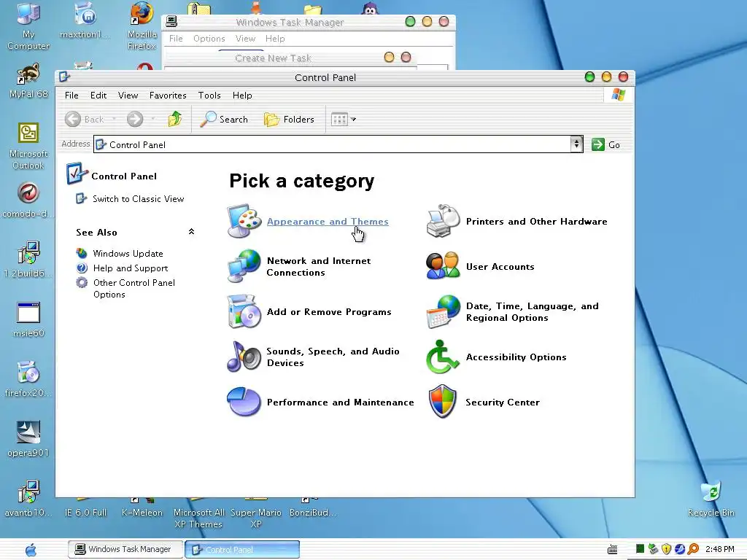Open the Tools menu
Screen dimensions: 747x560
[209, 96]
